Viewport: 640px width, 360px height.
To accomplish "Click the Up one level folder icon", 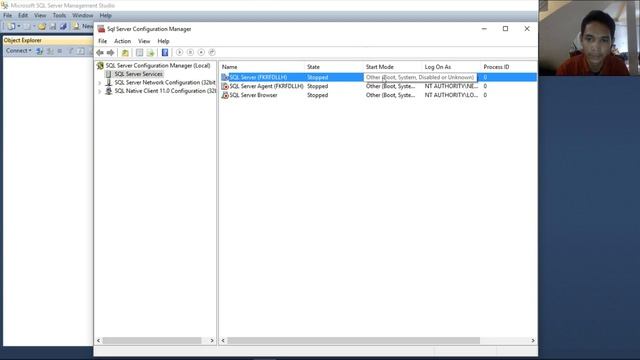I will click(x=125, y=53).
